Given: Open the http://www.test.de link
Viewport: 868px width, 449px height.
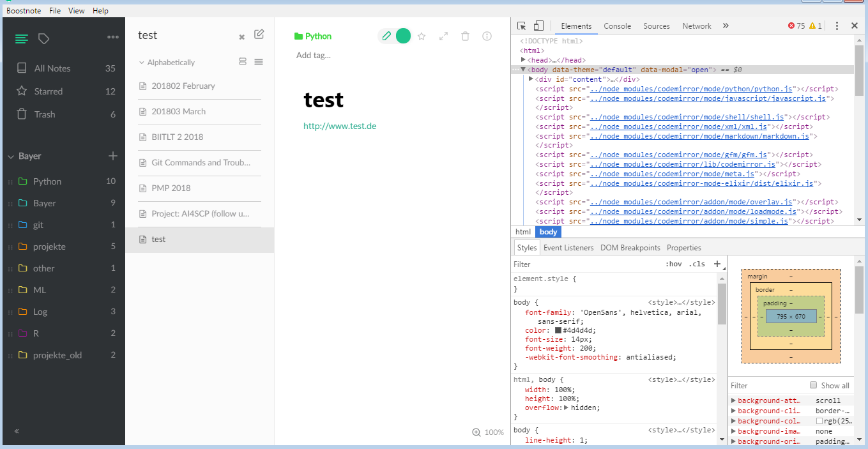Looking at the screenshot, I should point(340,126).
